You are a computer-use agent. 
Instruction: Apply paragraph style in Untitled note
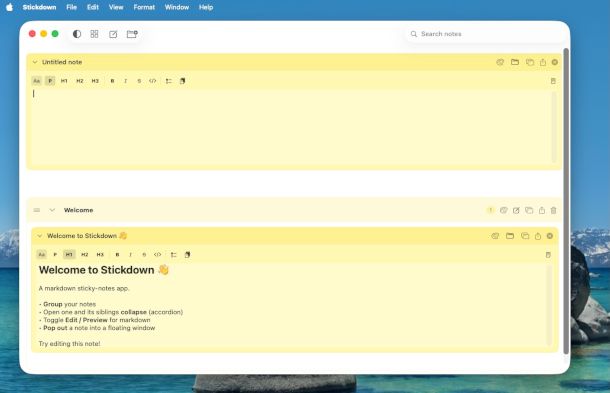[50, 81]
